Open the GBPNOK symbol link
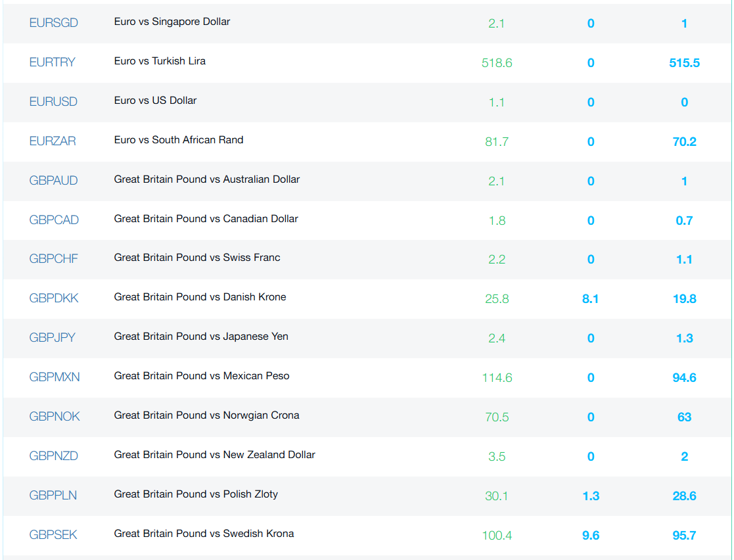Viewport: 734px width, 560px height. [x=55, y=417]
